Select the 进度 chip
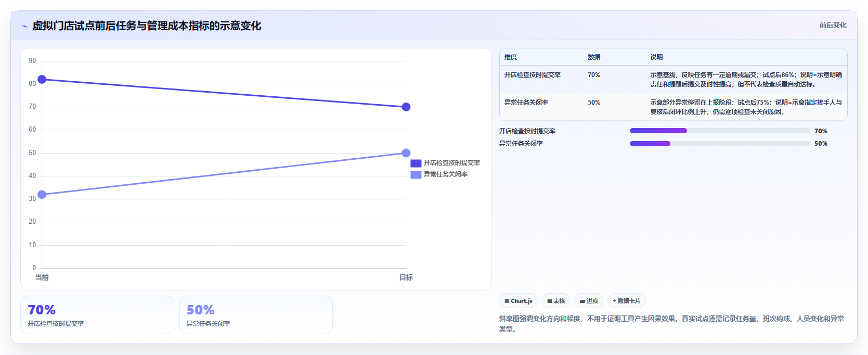 (x=589, y=301)
